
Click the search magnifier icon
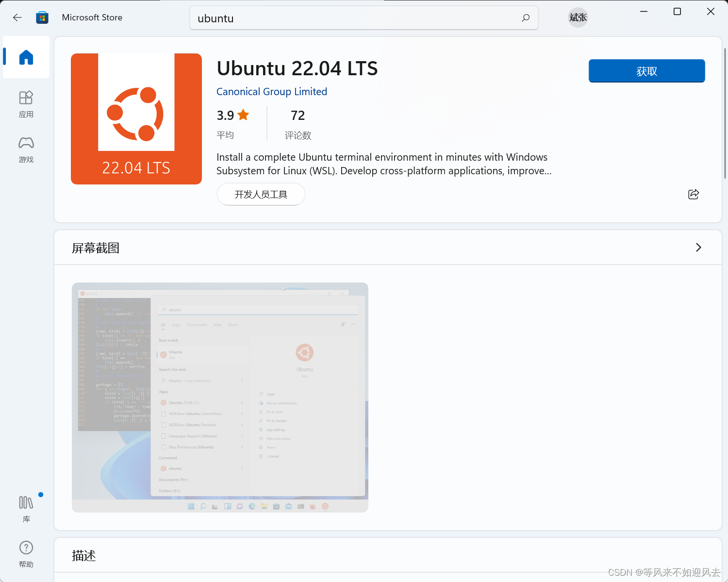(525, 17)
